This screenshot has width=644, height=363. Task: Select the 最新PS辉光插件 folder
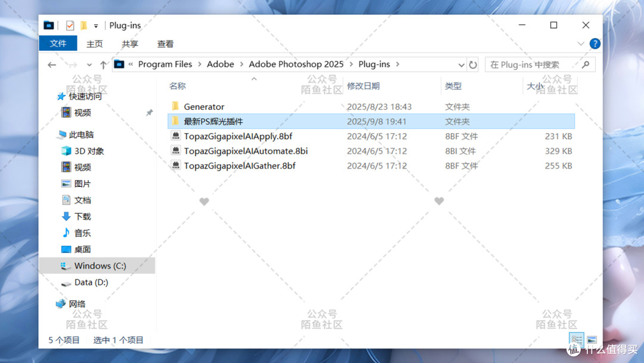(x=371, y=121)
